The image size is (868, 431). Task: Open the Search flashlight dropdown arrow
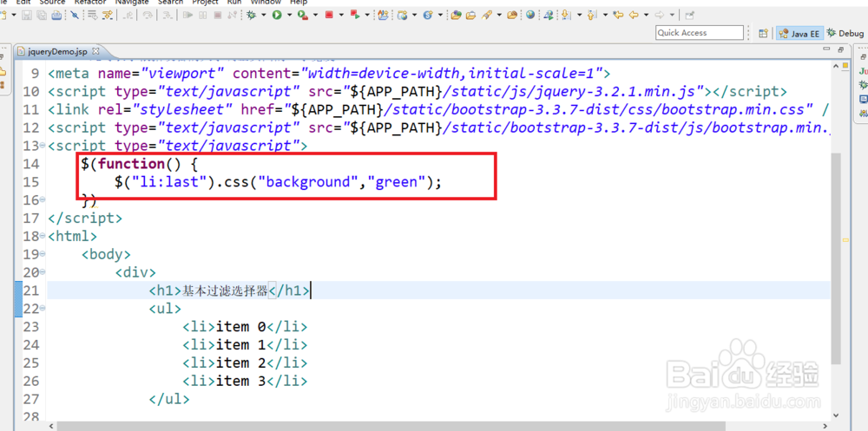(499, 15)
